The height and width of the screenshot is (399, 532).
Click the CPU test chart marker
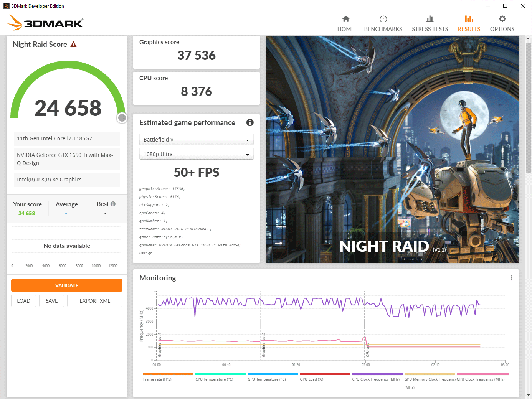[x=367, y=350]
